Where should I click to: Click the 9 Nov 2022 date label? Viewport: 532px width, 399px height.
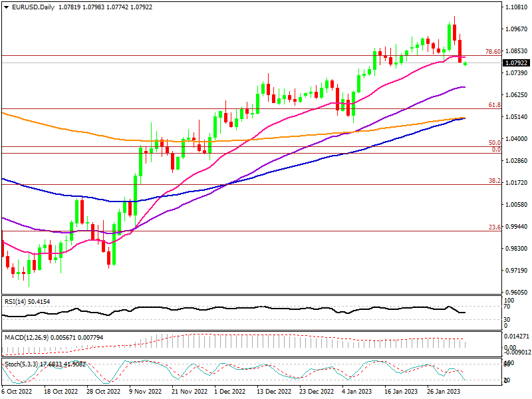pyautogui.click(x=143, y=392)
